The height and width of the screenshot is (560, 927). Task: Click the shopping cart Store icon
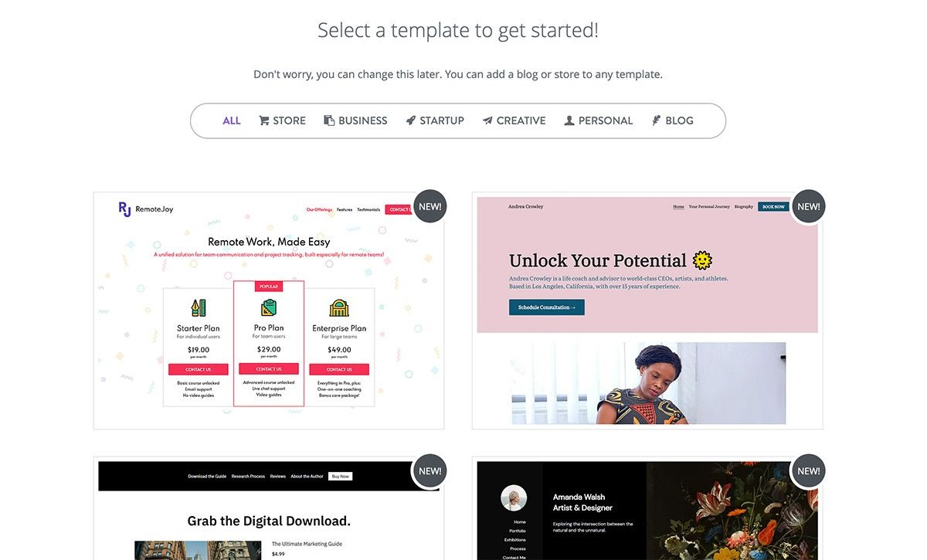264,120
